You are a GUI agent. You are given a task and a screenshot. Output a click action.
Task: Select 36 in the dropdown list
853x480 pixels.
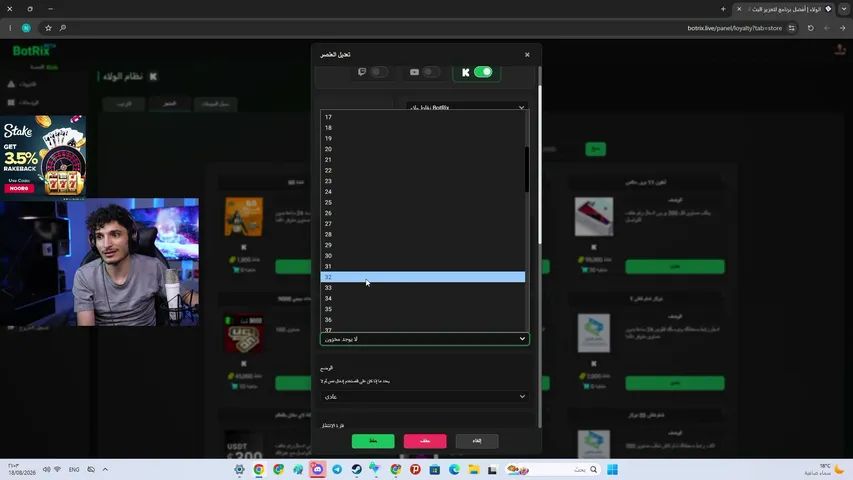tap(423, 319)
